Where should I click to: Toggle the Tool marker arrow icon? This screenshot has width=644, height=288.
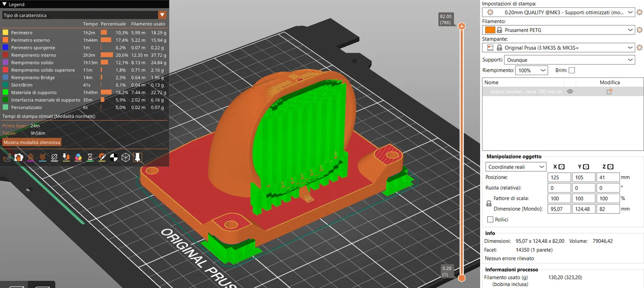pyautogui.click(x=137, y=158)
